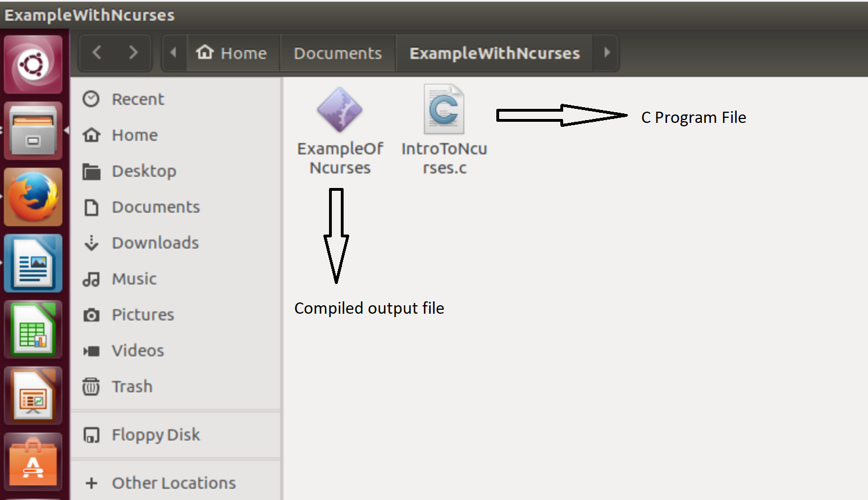Open Downloads in the sidebar
The height and width of the screenshot is (500, 868).
155,243
